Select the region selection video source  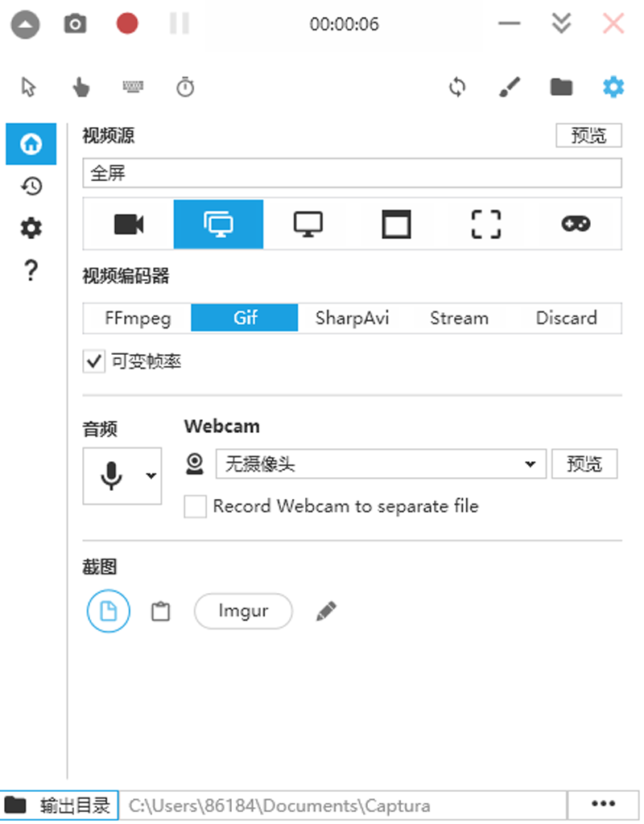pos(485,224)
